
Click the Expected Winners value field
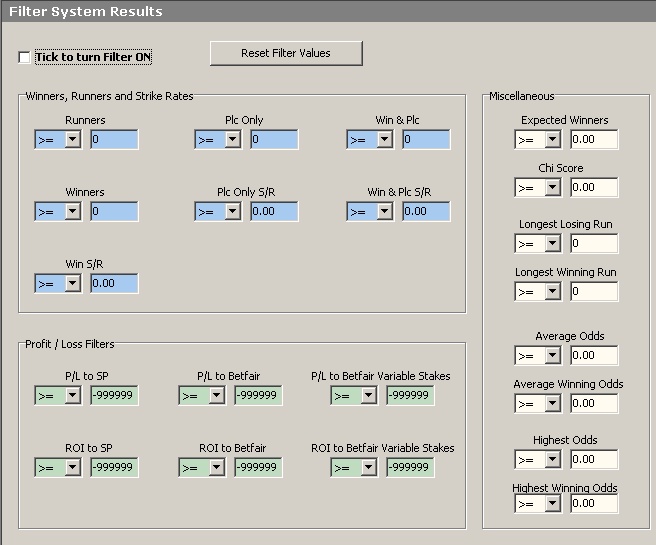594,140
